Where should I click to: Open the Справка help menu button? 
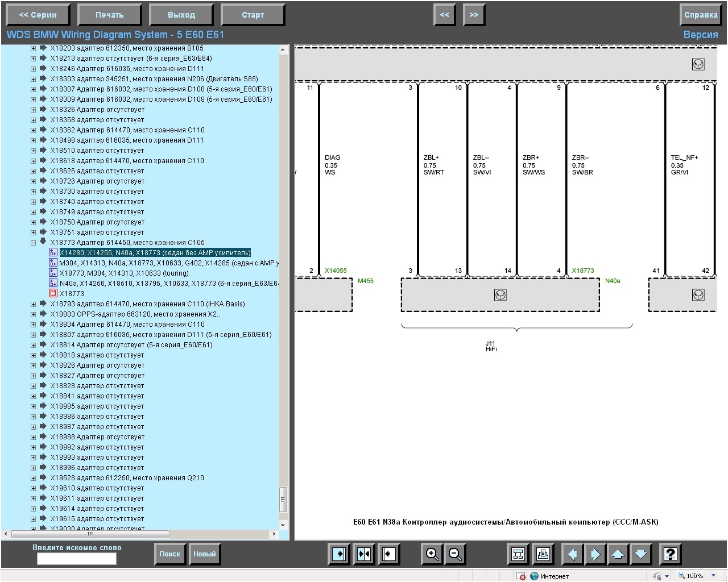700,15
